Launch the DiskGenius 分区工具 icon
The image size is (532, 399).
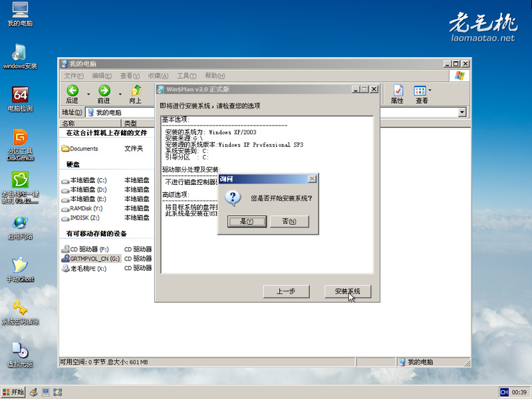[20, 145]
